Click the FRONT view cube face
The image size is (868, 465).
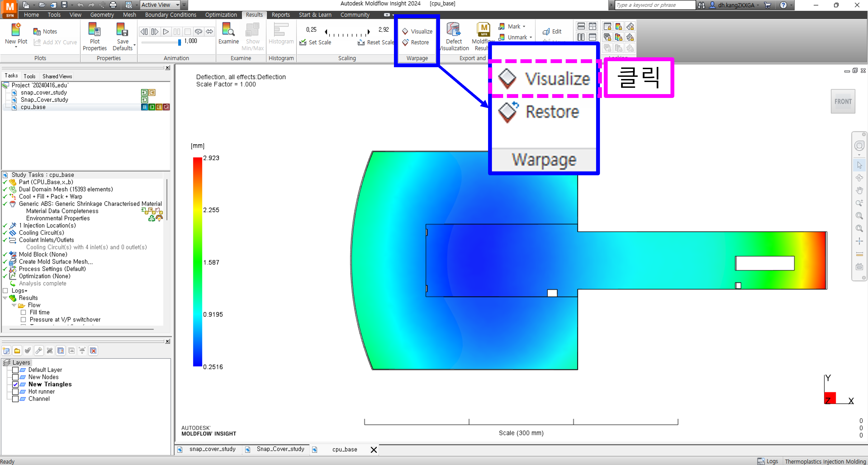click(843, 102)
